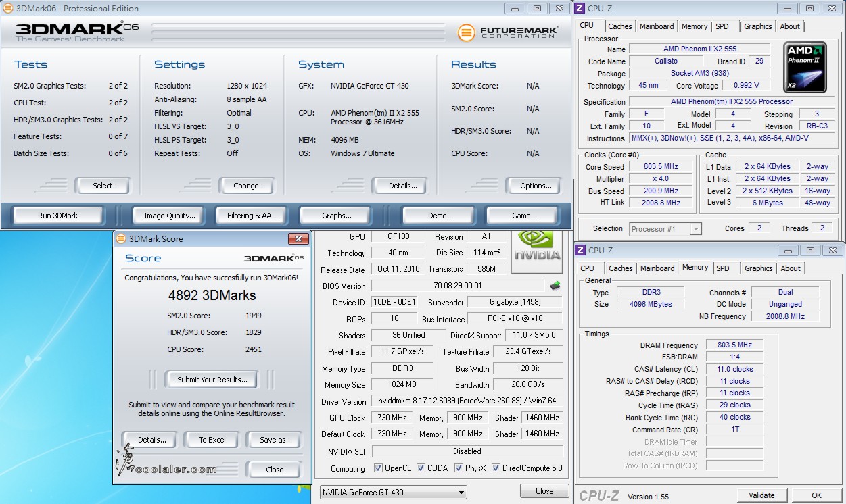Click Save as... in the Score dialog
846x504 pixels.
click(x=274, y=440)
